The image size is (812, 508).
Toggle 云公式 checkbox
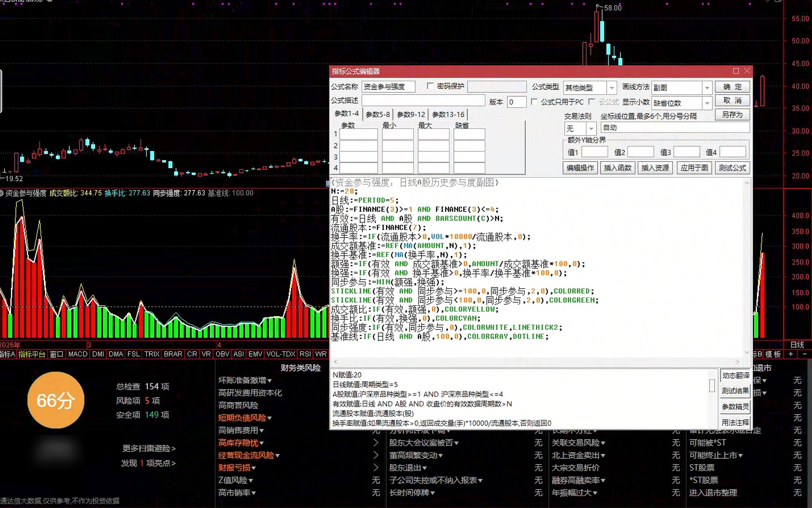click(592, 102)
